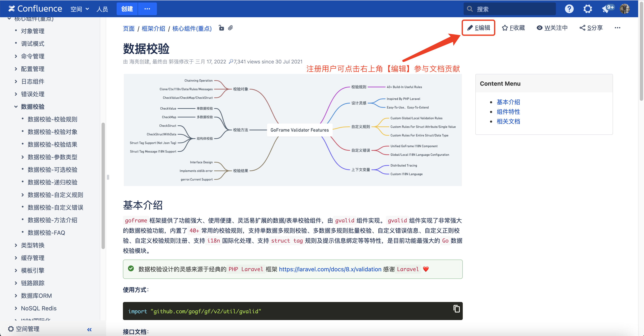Viewport: 644px width, 336px height.
Task: Click the help question mark icon
Action: pyautogui.click(x=569, y=9)
